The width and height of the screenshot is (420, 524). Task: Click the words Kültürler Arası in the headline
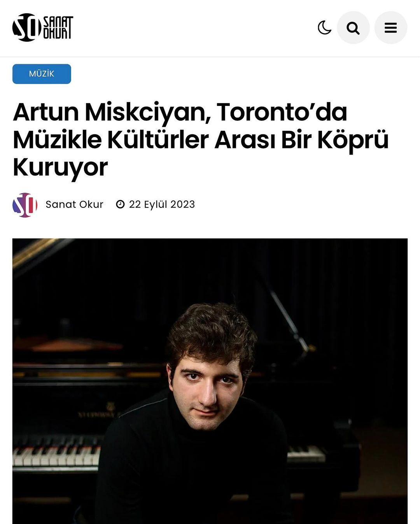pos(191,139)
